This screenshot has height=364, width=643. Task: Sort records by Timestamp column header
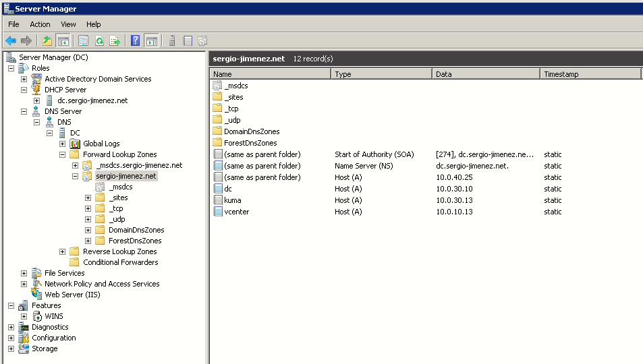(x=590, y=74)
